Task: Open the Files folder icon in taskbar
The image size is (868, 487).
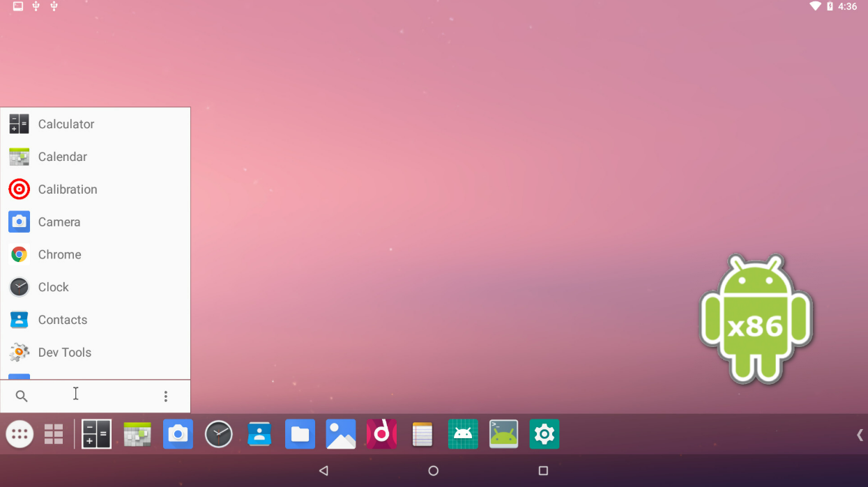Action: [x=300, y=434]
